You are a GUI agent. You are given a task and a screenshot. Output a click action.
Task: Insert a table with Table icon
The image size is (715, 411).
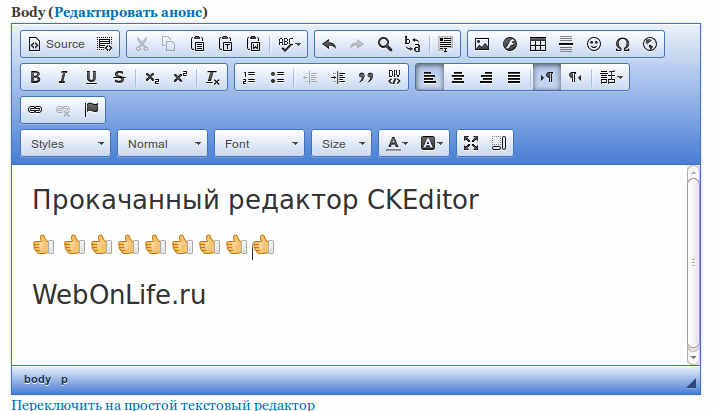[538, 44]
